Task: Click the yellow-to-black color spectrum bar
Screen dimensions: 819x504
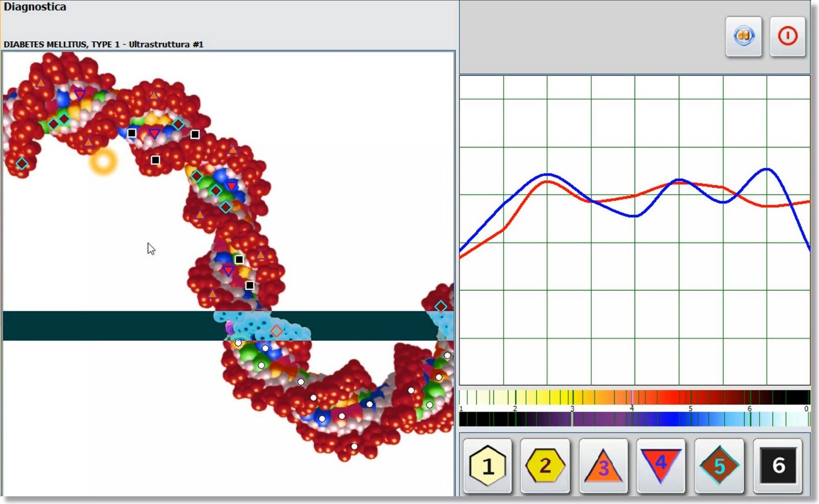Action: point(634,397)
